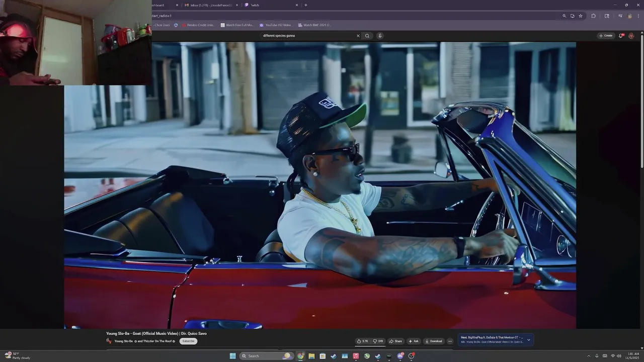Open the Watch BMF 2021 bookmark

pyautogui.click(x=315, y=25)
